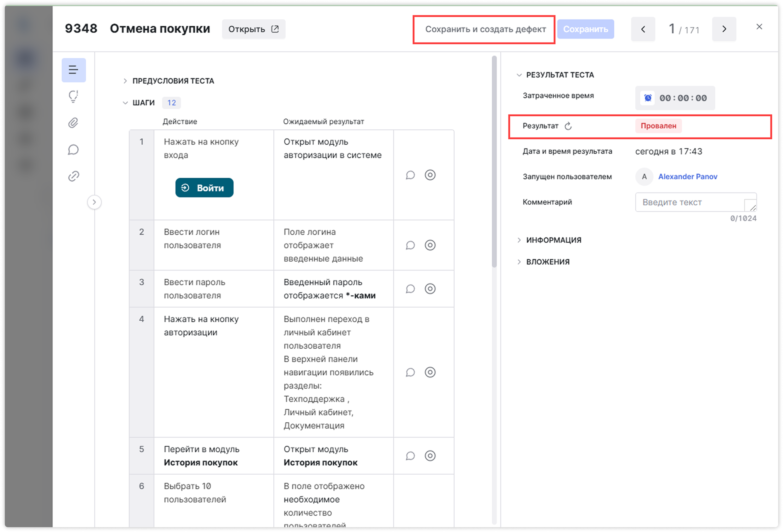
Task: Open the lightbulb hints sidebar panel
Action: (x=73, y=96)
